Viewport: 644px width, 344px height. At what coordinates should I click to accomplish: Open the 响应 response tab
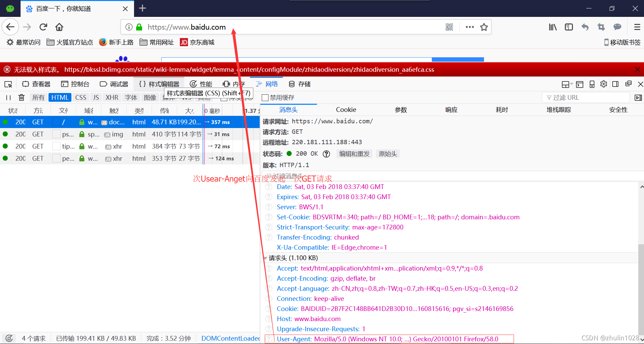pos(451,110)
